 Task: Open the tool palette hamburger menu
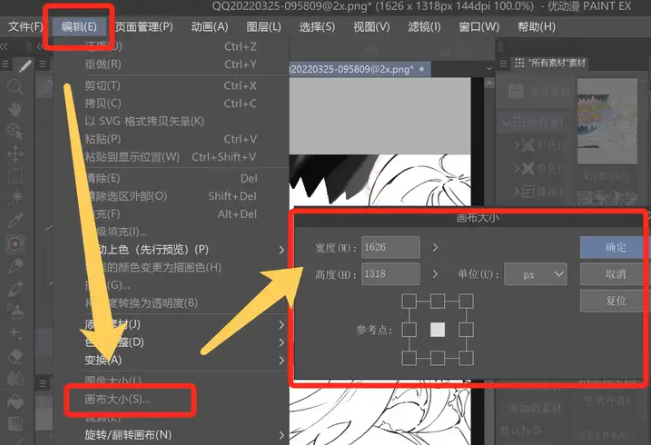(x=5, y=64)
